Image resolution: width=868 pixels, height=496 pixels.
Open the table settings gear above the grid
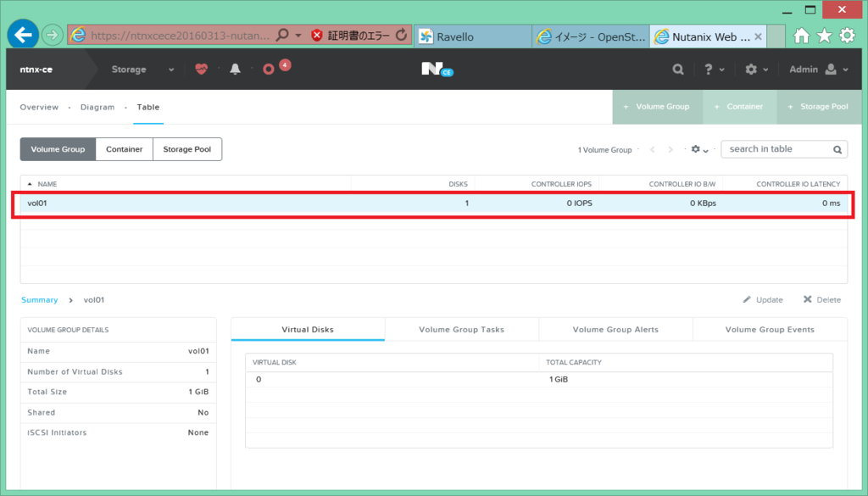pyautogui.click(x=697, y=148)
